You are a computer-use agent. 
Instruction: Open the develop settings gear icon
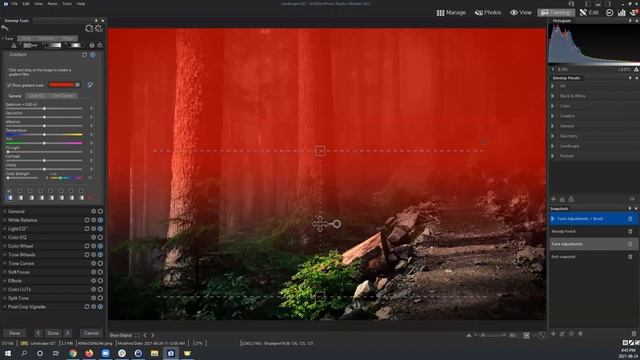(99, 29)
